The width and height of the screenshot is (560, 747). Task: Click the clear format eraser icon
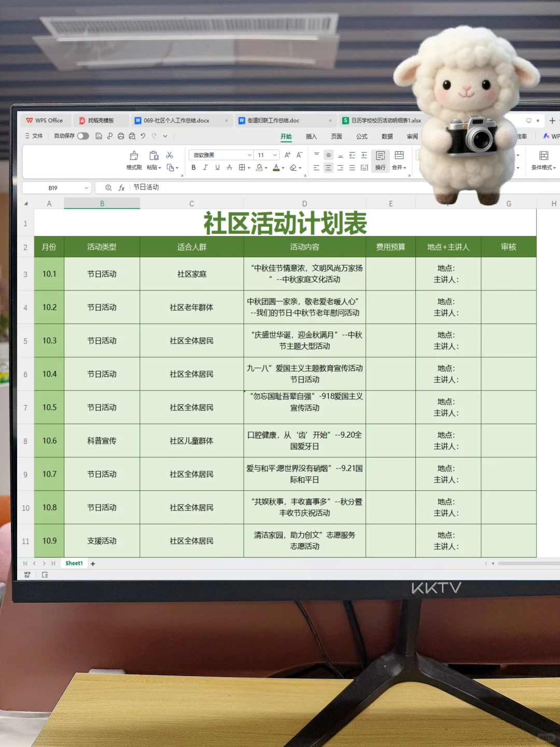coord(293,168)
